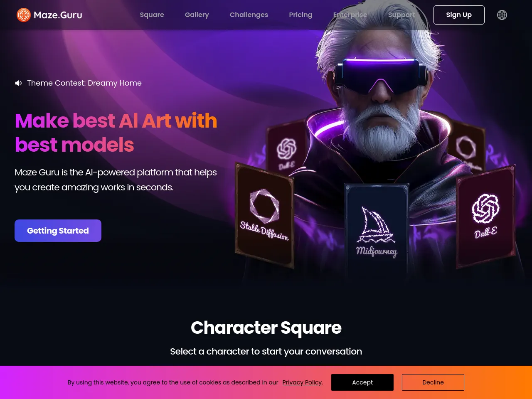Open the Enterprise nav link
The height and width of the screenshot is (399, 532).
[350, 15]
